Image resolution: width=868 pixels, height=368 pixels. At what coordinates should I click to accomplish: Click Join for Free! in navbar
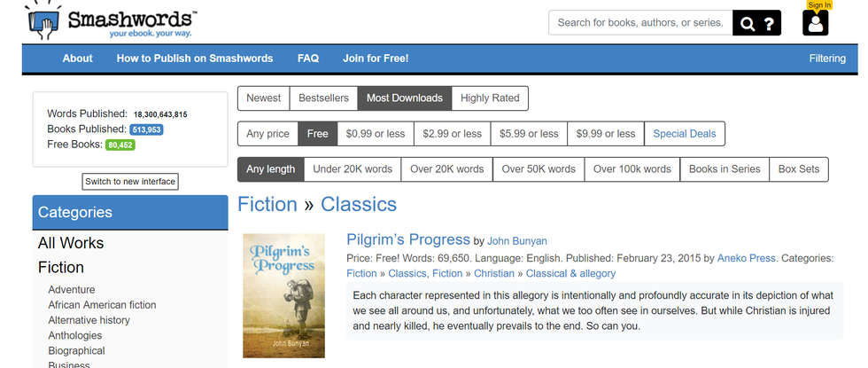coord(376,59)
